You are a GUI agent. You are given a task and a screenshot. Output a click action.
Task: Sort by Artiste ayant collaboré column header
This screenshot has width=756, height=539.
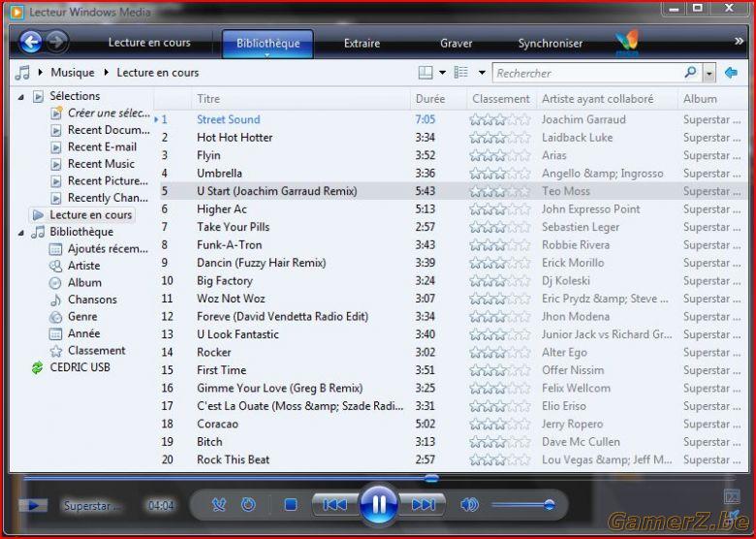[x=607, y=99]
